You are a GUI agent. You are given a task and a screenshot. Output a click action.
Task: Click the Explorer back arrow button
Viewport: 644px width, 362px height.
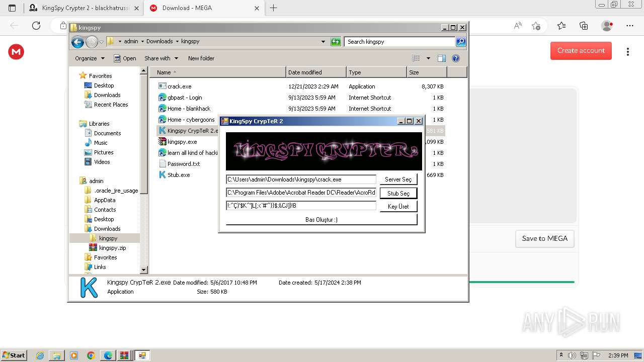pos(77,42)
